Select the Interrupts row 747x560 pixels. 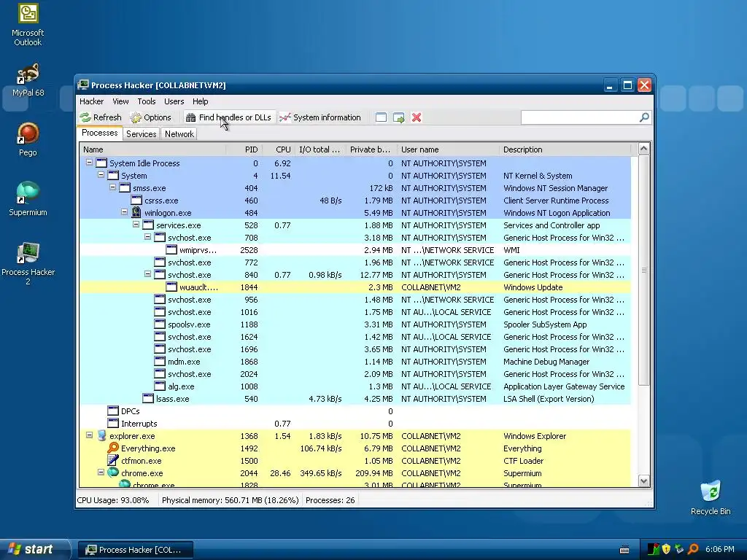pos(355,424)
